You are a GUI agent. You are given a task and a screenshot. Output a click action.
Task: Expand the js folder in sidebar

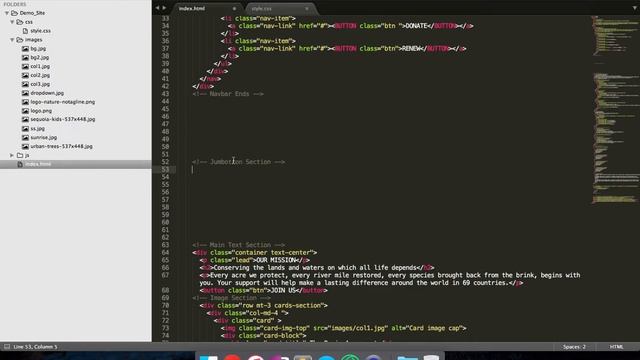(12, 156)
